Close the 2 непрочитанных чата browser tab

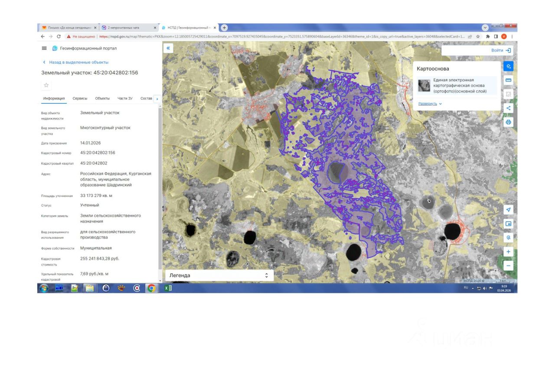tap(155, 28)
